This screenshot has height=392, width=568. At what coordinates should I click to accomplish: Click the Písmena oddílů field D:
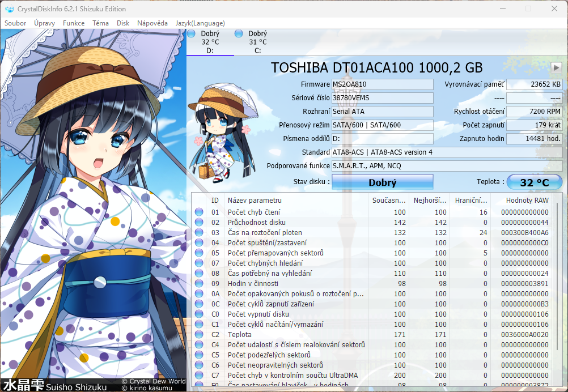click(x=383, y=139)
